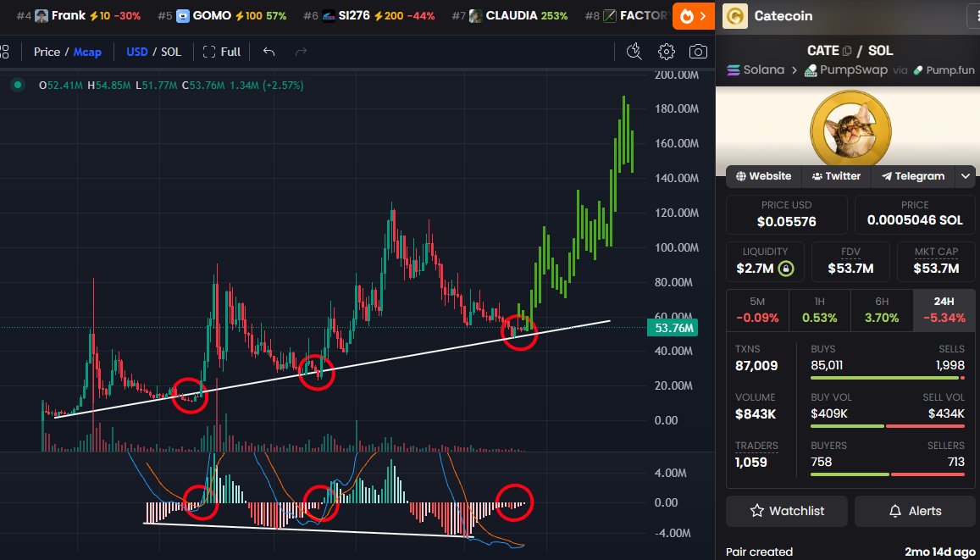
Task: Switch the chart to Full screen
Action: point(222,51)
